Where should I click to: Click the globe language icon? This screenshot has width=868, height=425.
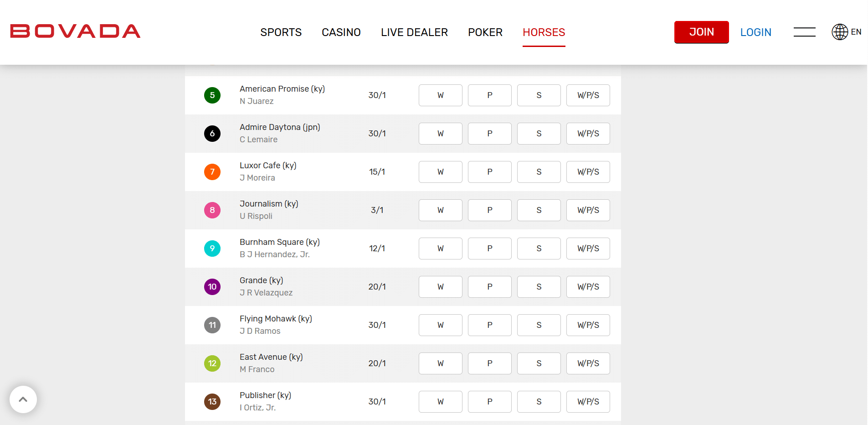(840, 32)
